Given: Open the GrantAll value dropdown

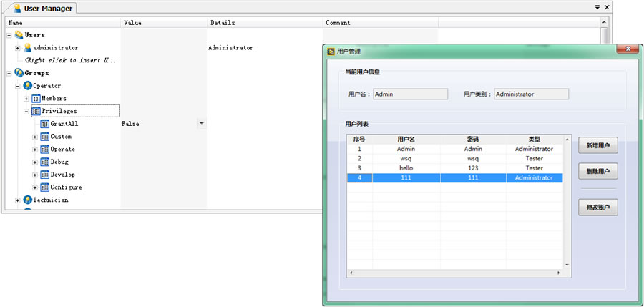Looking at the screenshot, I should (x=201, y=124).
